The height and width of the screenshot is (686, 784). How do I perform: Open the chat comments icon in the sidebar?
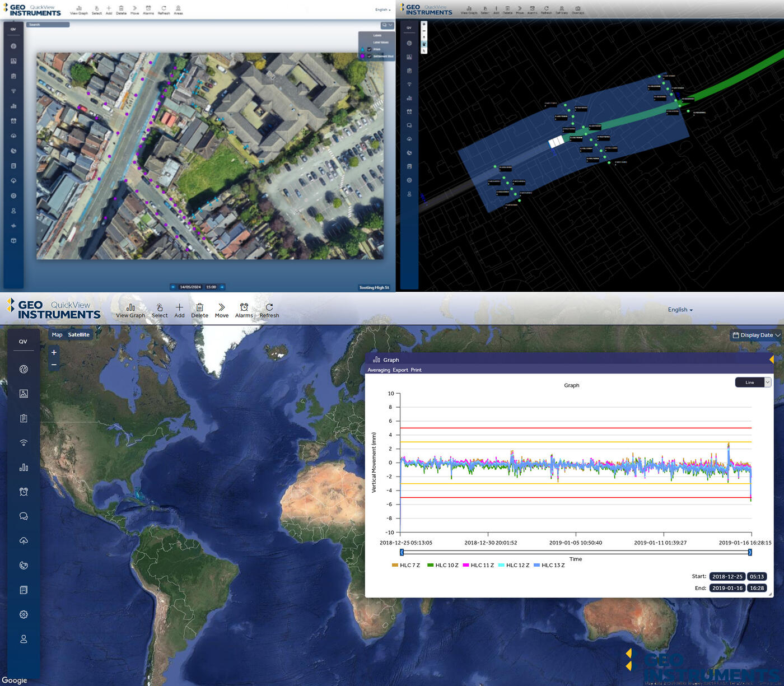pyautogui.click(x=23, y=516)
